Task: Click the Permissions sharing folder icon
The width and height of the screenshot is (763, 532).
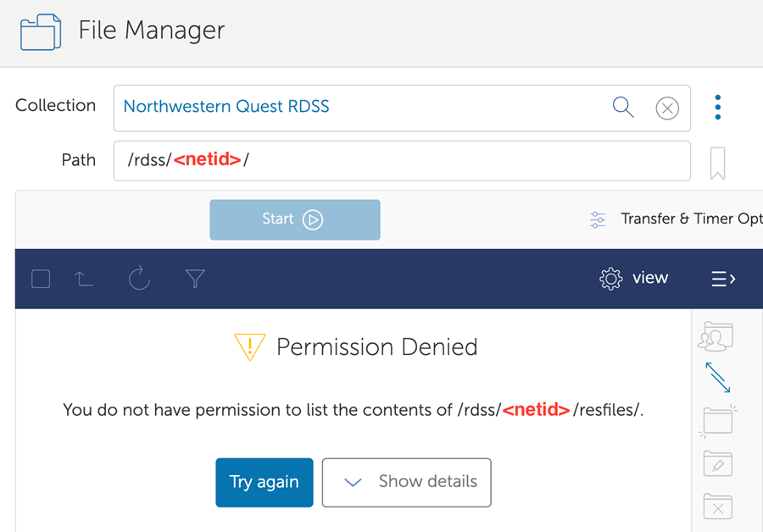Action: click(716, 336)
